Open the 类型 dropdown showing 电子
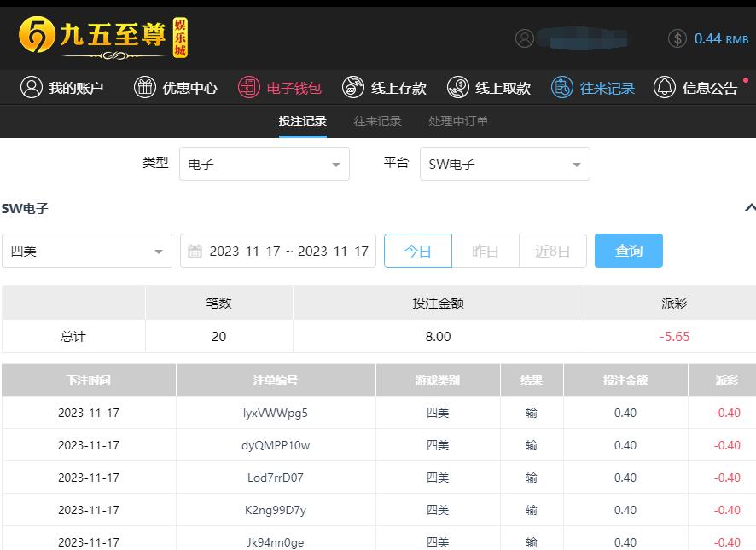756x550 pixels. point(265,164)
